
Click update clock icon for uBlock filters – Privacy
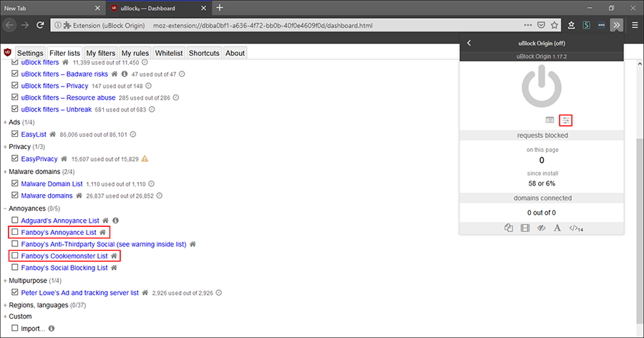(x=149, y=86)
